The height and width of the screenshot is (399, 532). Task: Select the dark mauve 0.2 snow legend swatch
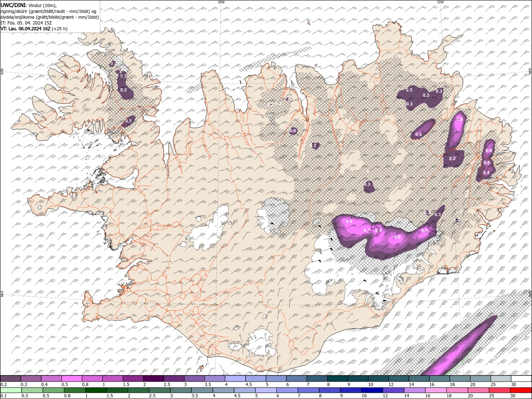tap(11, 379)
